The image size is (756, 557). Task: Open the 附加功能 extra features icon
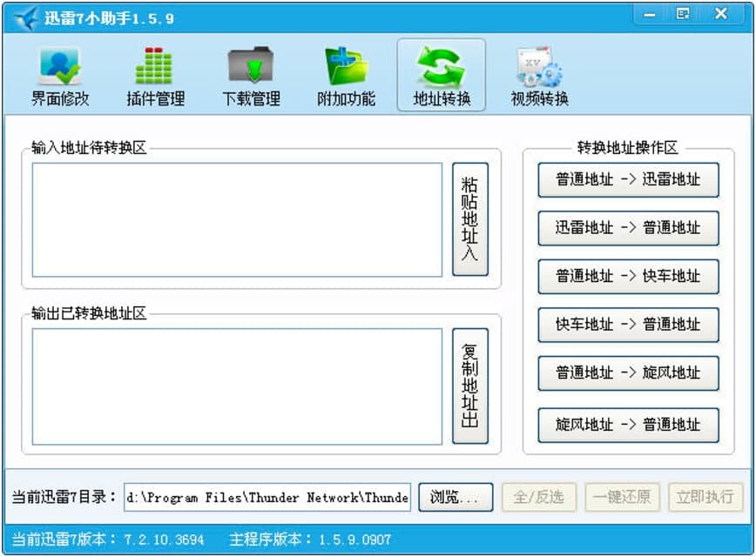[346, 76]
